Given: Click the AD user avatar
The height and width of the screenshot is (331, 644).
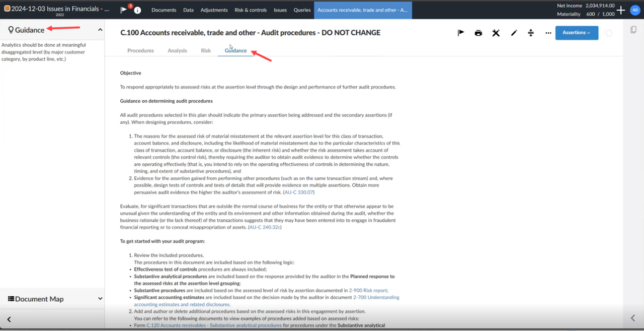Looking at the screenshot, I should (x=635, y=10).
